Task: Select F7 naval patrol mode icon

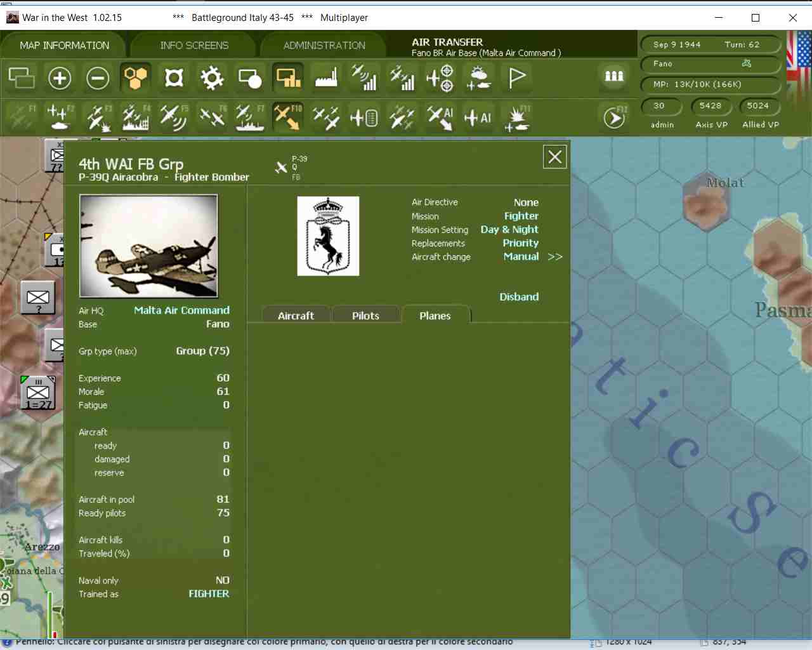Action: click(250, 117)
